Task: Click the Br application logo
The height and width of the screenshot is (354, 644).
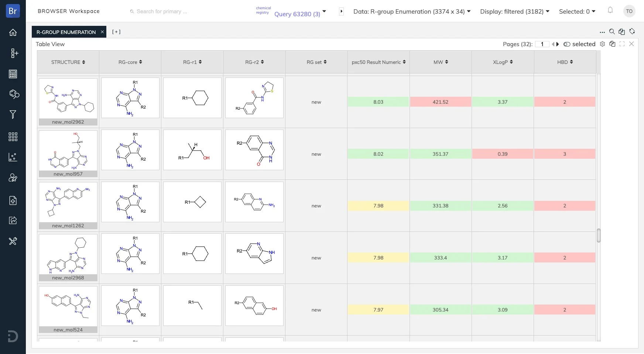Action: 13,11
